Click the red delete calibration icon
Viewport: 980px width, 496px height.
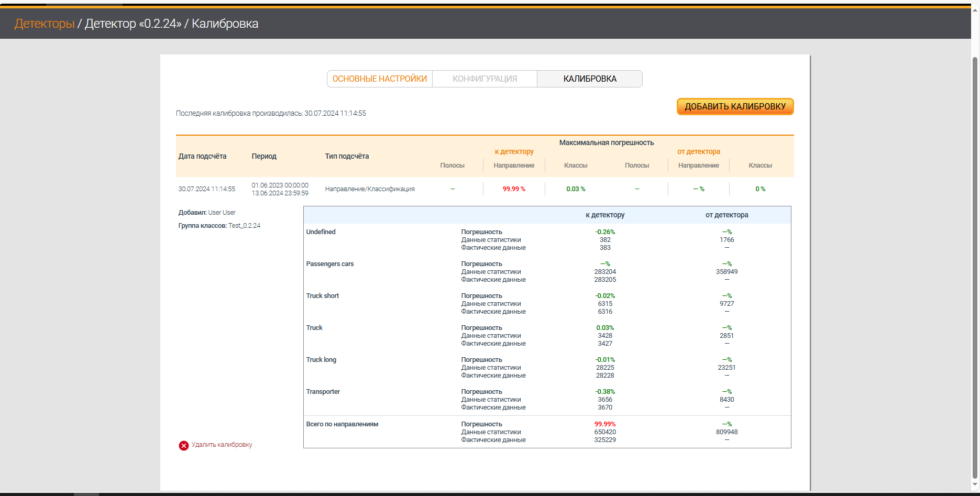pos(184,446)
